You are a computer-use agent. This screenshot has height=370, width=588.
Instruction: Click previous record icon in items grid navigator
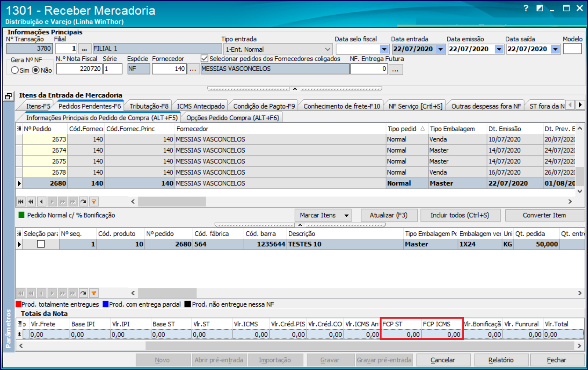click(x=41, y=293)
